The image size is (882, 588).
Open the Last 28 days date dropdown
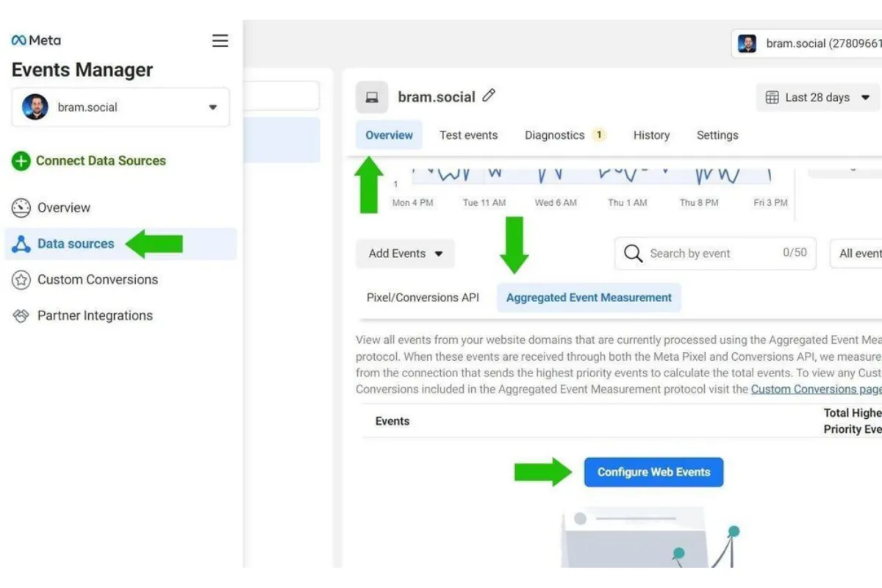pyautogui.click(x=819, y=98)
